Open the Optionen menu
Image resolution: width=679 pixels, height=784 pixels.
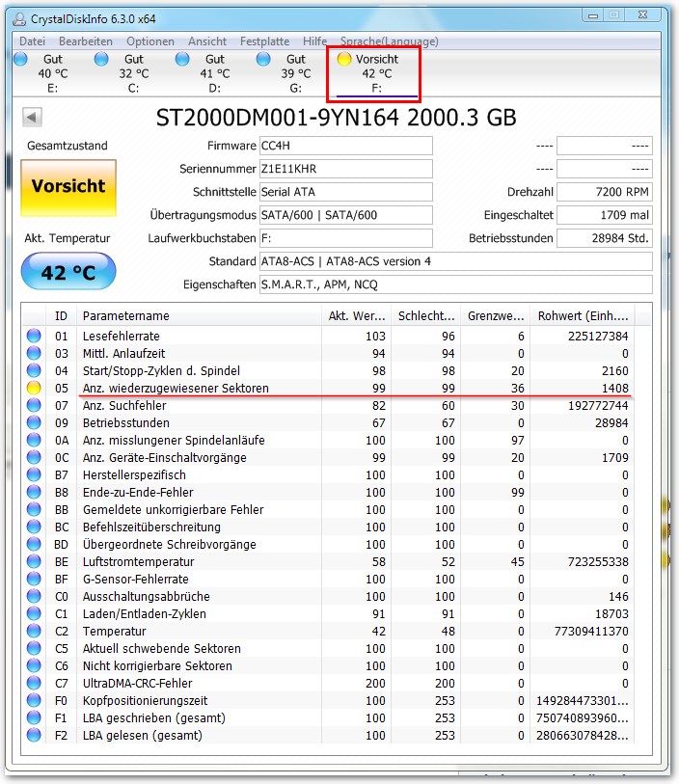[150, 41]
